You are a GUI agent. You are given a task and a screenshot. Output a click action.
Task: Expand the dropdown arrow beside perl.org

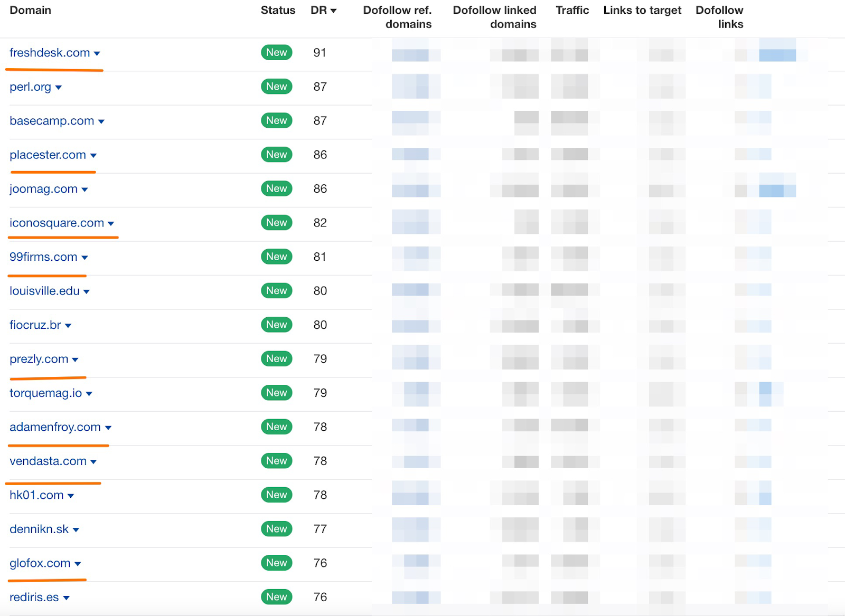click(x=59, y=88)
